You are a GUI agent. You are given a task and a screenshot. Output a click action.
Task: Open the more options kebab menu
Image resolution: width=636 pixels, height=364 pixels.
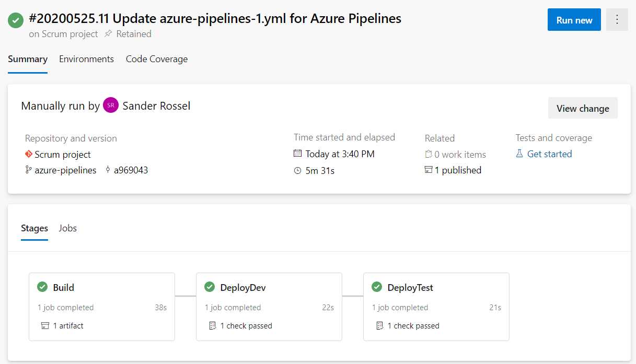pyautogui.click(x=617, y=19)
